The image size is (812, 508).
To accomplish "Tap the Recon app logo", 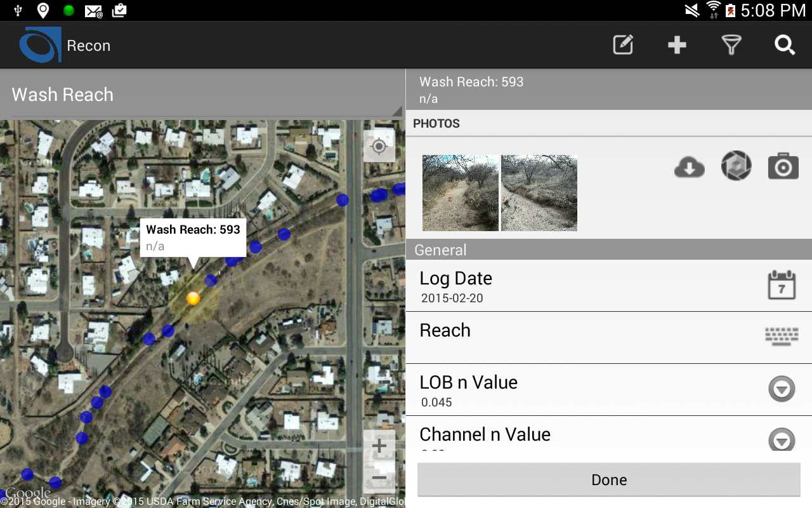I will pos(40,45).
